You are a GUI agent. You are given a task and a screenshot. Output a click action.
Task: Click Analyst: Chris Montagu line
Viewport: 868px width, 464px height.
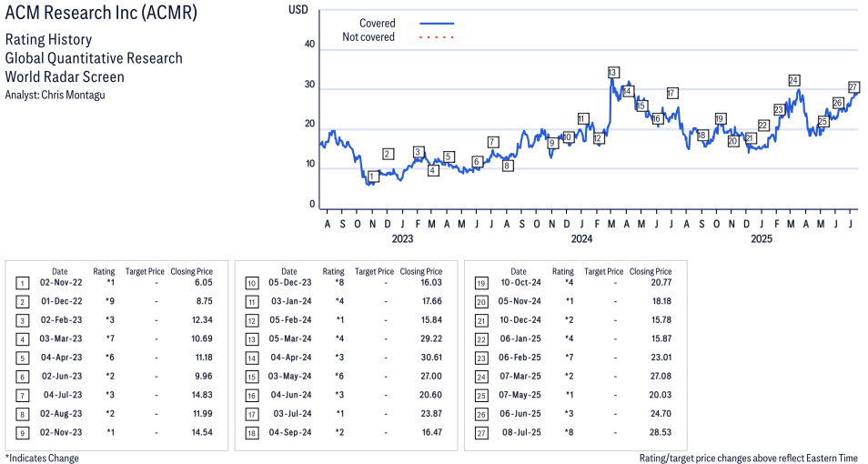click(55, 95)
